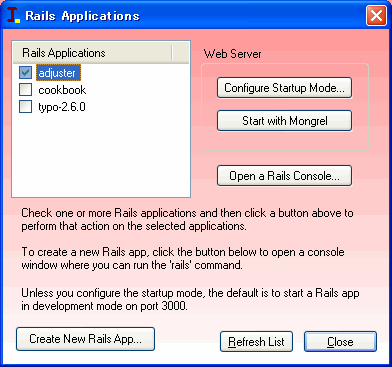Select the cookbook entry name in the list

pyautogui.click(x=62, y=90)
